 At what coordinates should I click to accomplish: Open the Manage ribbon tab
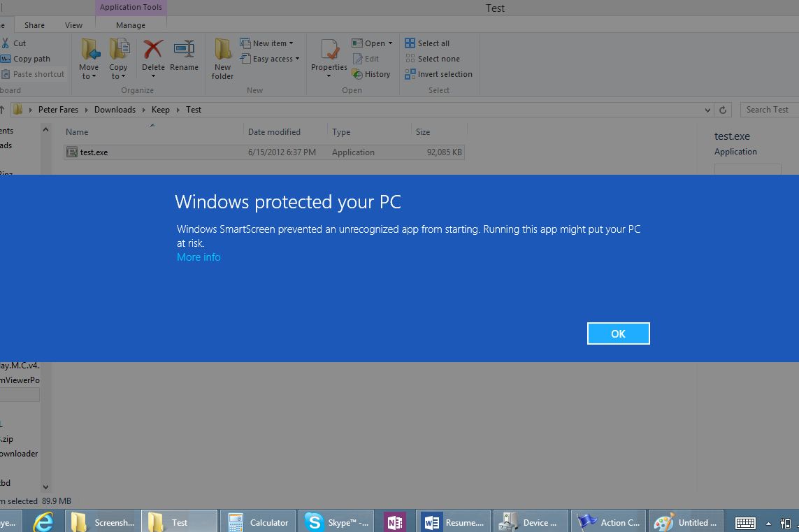pos(131,25)
